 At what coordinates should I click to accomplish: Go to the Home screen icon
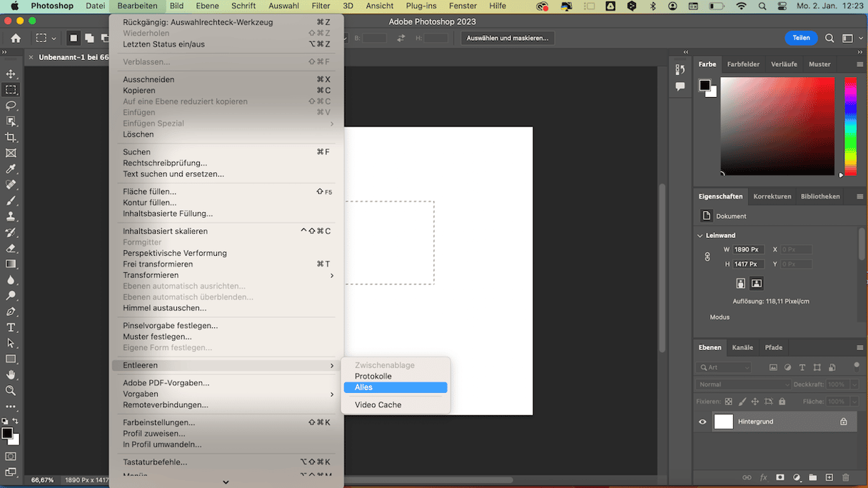click(x=16, y=38)
